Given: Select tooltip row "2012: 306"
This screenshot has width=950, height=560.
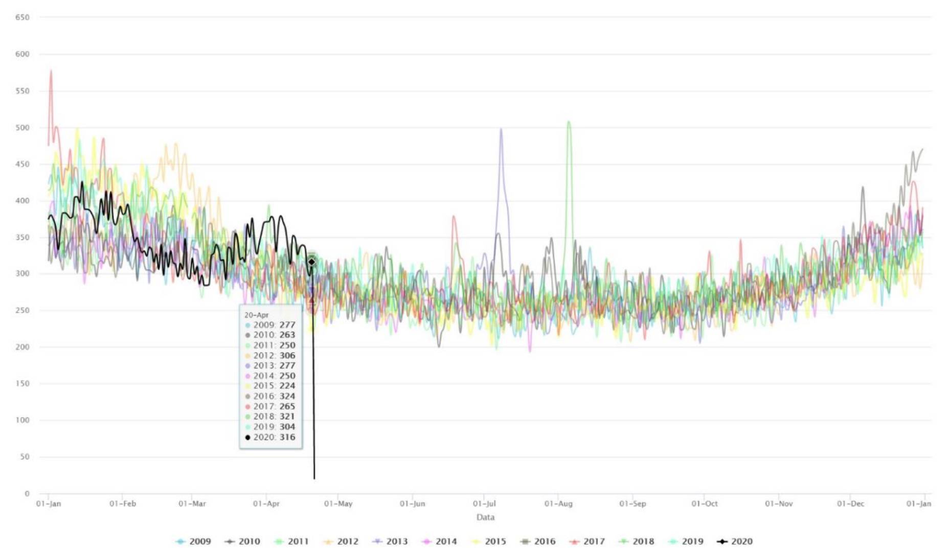Looking at the screenshot, I should (x=270, y=356).
